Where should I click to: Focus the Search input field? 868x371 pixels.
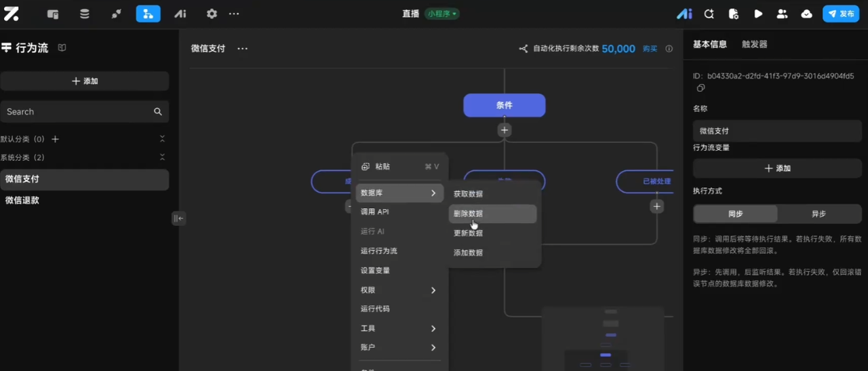pos(85,112)
